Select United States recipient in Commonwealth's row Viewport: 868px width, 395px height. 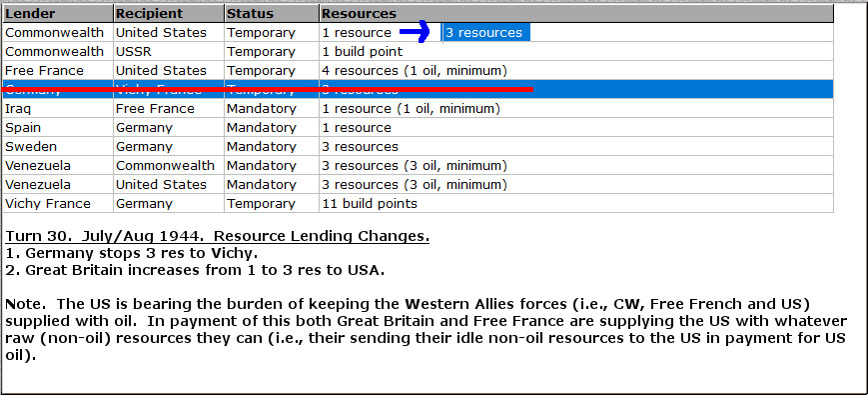tap(169, 33)
